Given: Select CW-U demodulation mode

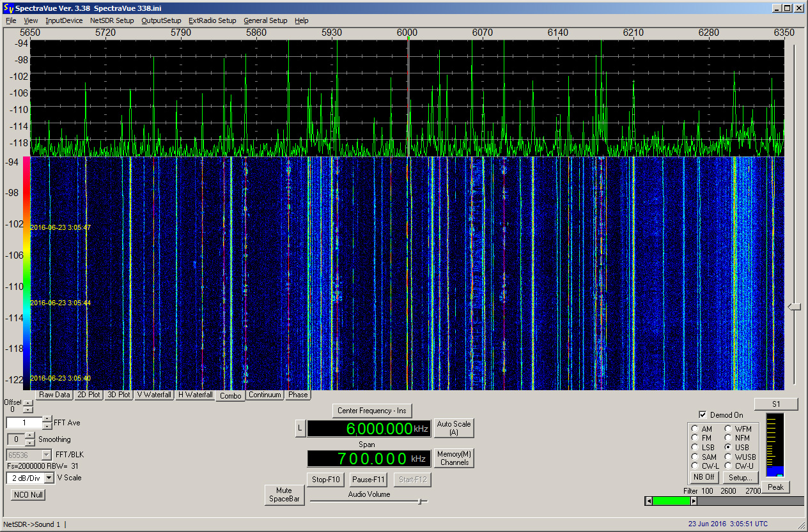Looking at the screenshot, I should (x=728, y=466).
